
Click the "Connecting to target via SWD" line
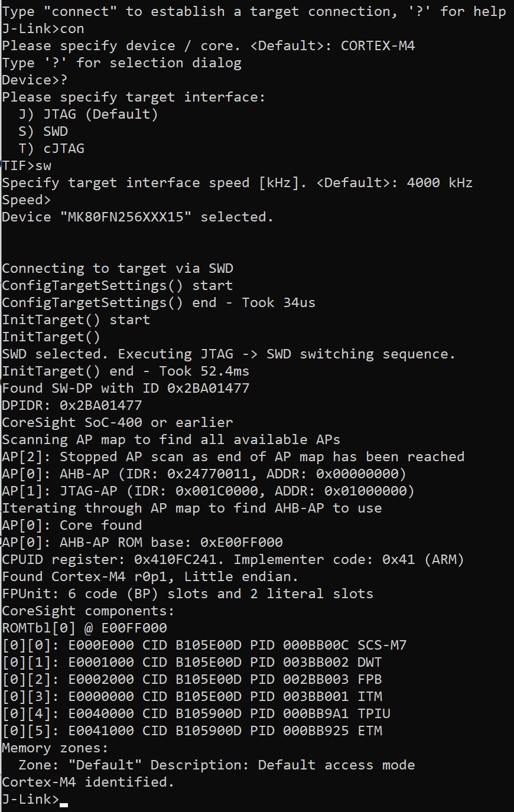tap(118, 269)
